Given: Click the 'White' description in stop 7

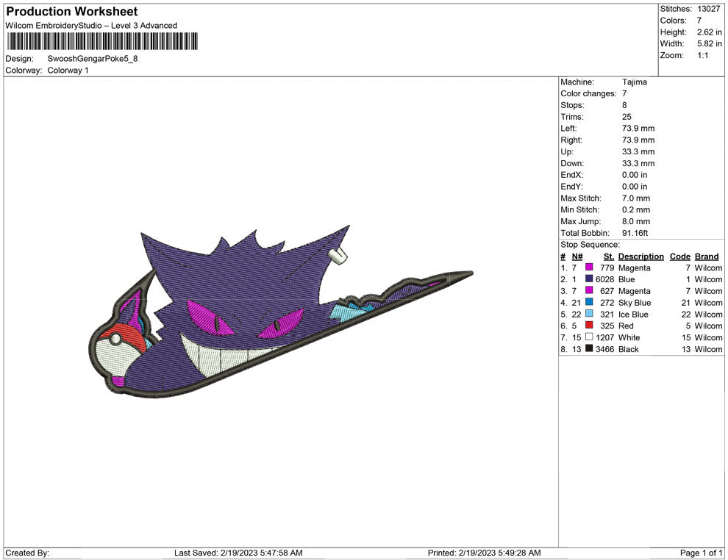Looking at the screenshot, I should click(x=629, y=337).
